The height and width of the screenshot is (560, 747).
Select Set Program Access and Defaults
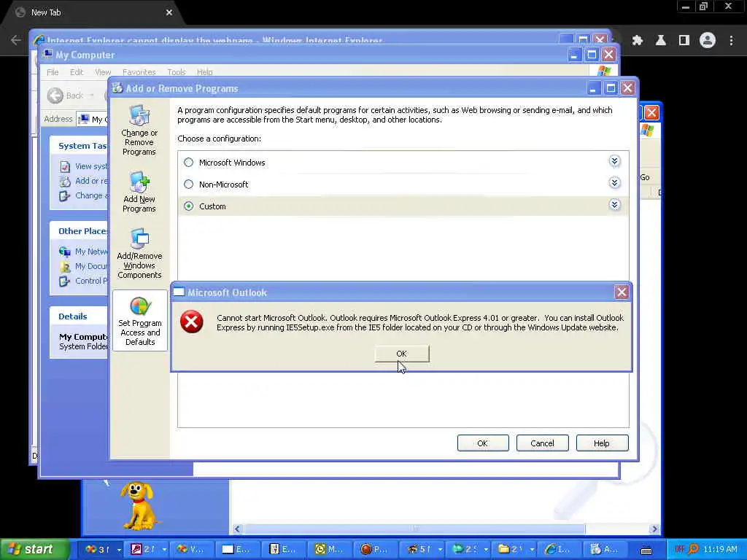point(140,321)
